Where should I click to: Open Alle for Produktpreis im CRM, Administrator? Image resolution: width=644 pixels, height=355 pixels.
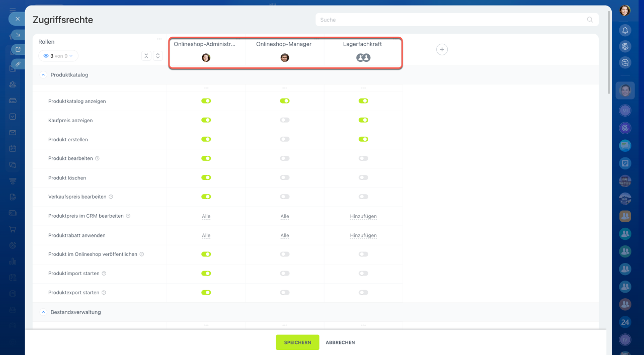pyautogui.click(x=206, y=216)
